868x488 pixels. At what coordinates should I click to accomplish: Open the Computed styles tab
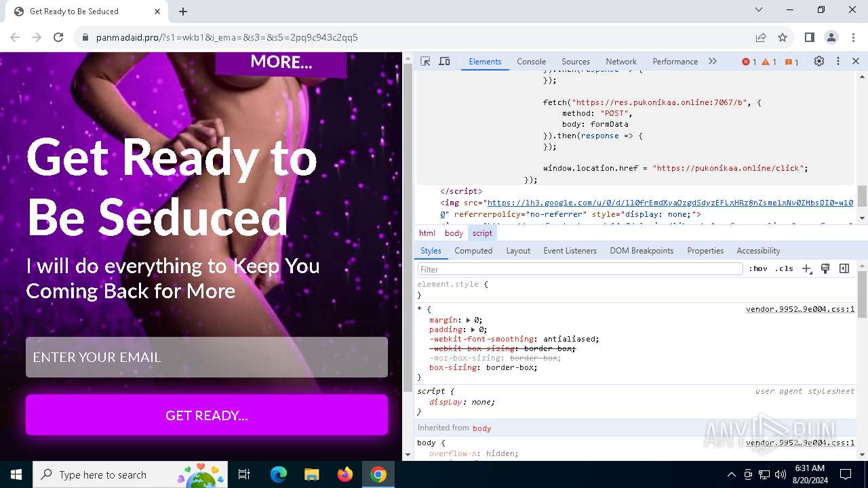point(473,250)
